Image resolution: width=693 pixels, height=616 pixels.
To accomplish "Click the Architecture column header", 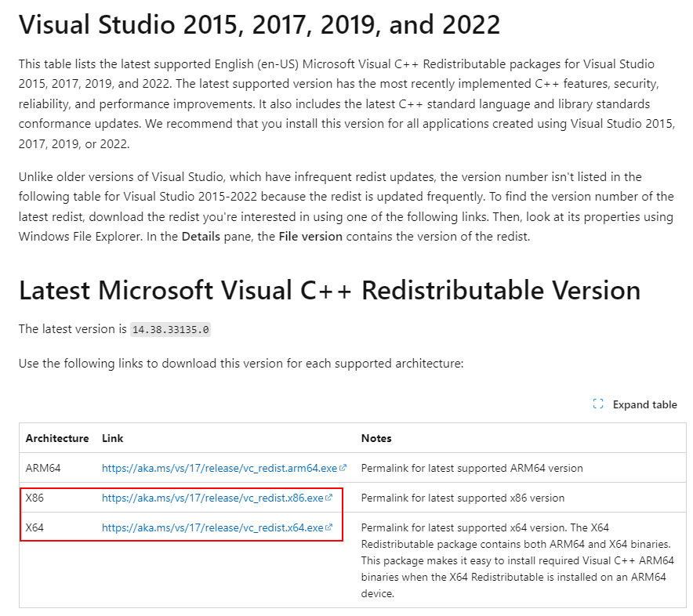I will click(57, 438).
